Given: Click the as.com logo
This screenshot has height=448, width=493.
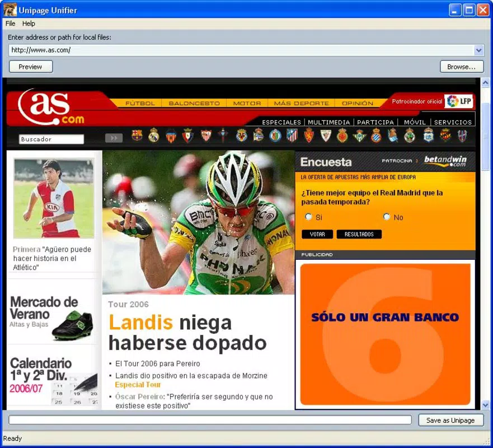Looking at the screenshot, I should pyautogui.click(x=51, y=108).
